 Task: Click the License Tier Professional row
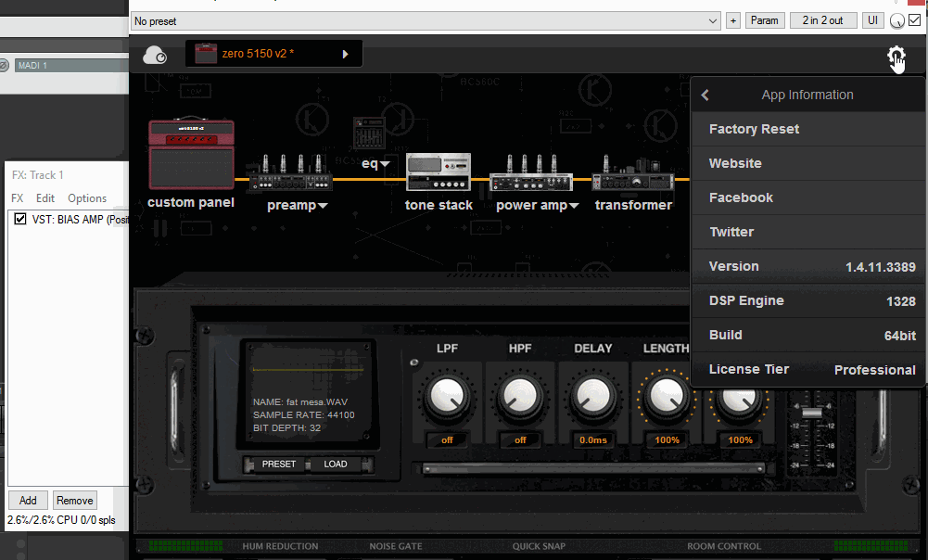tap(807, 369)
